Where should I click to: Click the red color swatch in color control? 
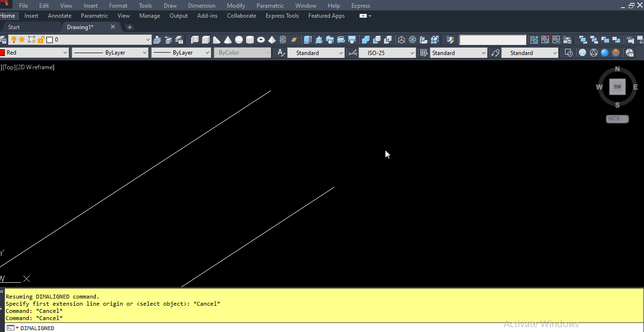tap(2, 53)
